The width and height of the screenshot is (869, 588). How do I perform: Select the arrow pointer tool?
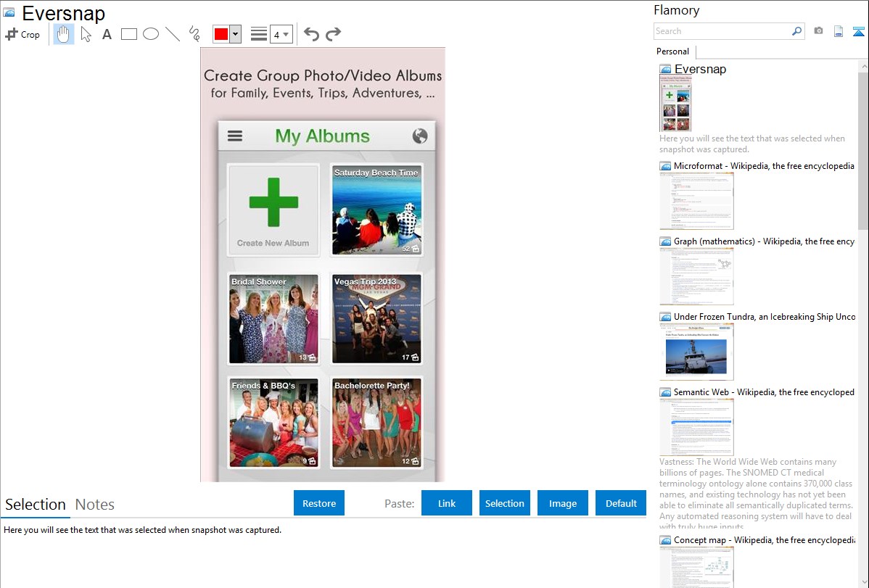[86, 34]
